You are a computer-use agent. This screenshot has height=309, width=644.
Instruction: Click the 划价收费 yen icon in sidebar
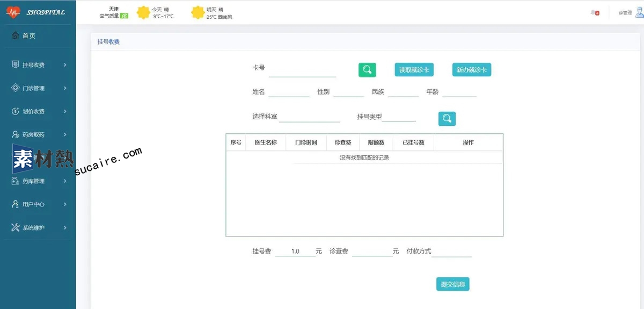coord(16,111)
